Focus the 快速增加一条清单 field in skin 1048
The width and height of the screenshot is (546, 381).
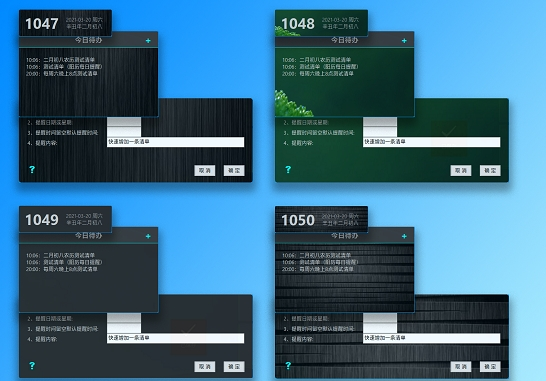[x=431, y=142]
